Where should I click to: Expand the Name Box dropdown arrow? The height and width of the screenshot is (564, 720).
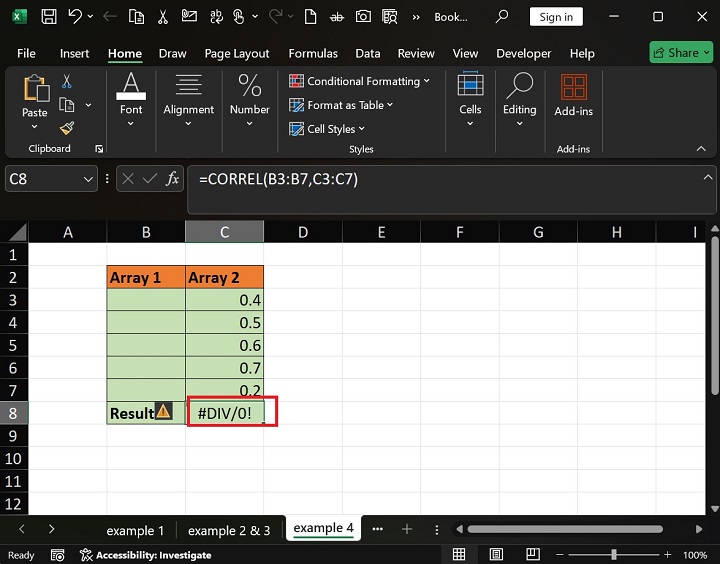click(87, 179)
